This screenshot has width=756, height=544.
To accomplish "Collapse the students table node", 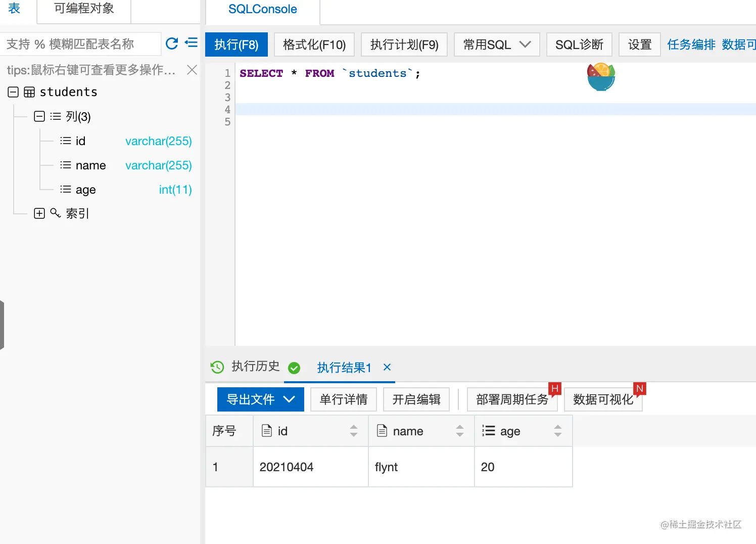I will pos(14,92).
